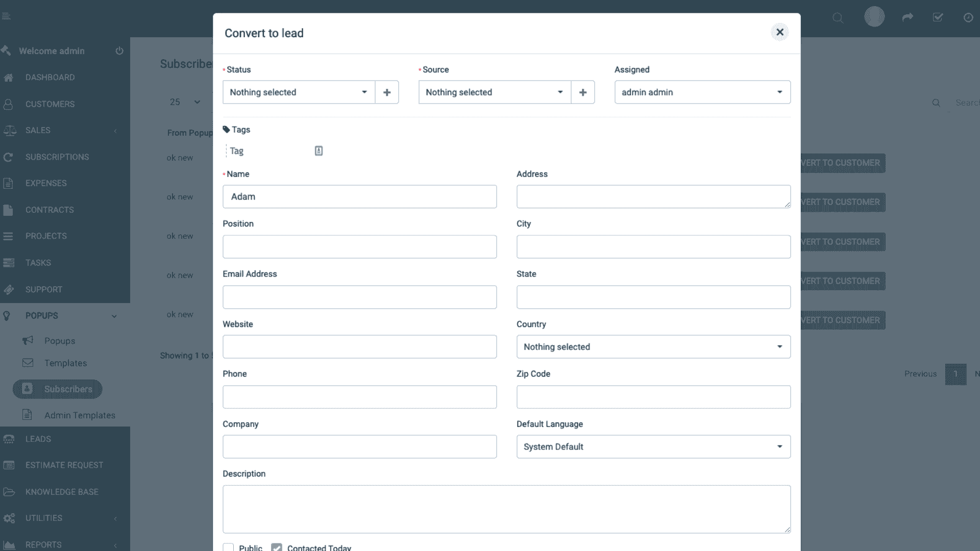Open the Country selection dropdown

[653, 346]
